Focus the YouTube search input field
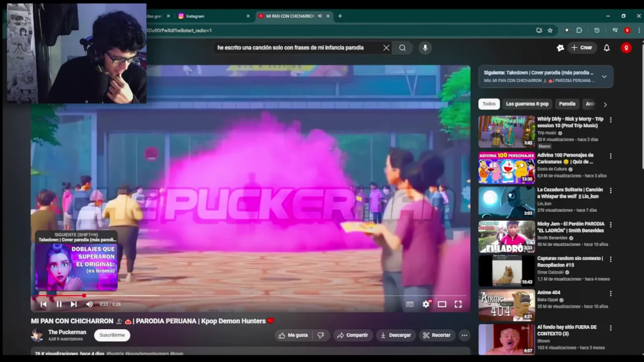 [298, 48]
